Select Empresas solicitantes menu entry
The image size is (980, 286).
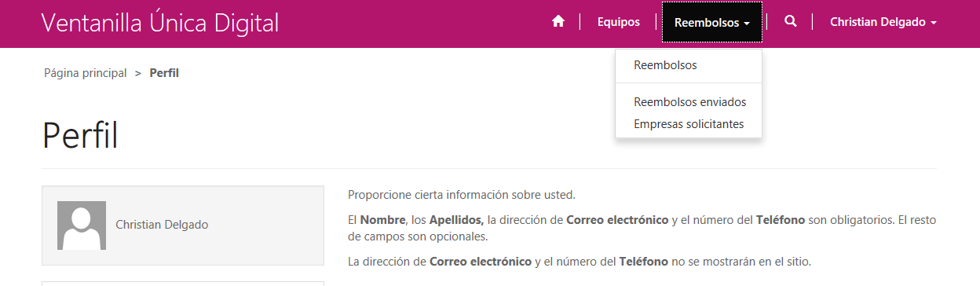(x=689, y=124)
